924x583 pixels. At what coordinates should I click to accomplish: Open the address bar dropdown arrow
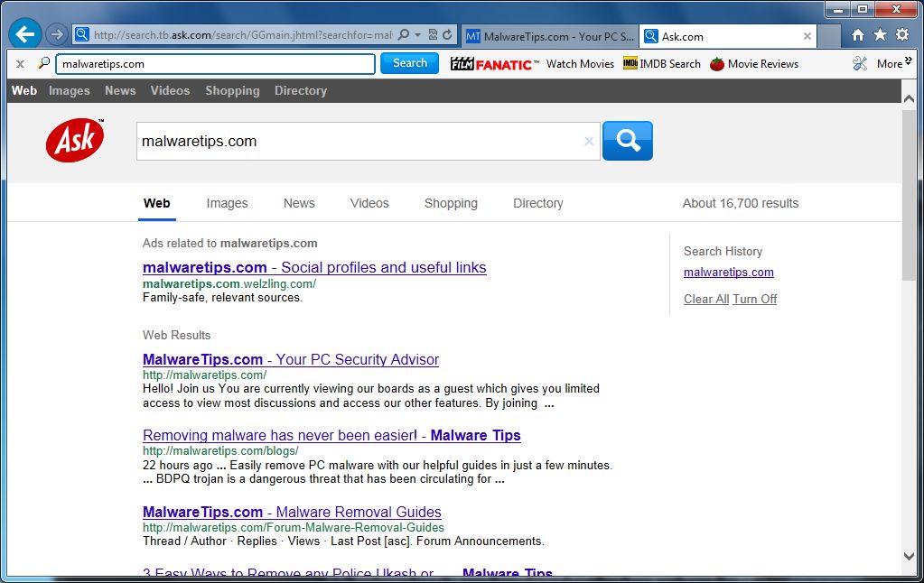pyautogui.click(x=418, y=34)
